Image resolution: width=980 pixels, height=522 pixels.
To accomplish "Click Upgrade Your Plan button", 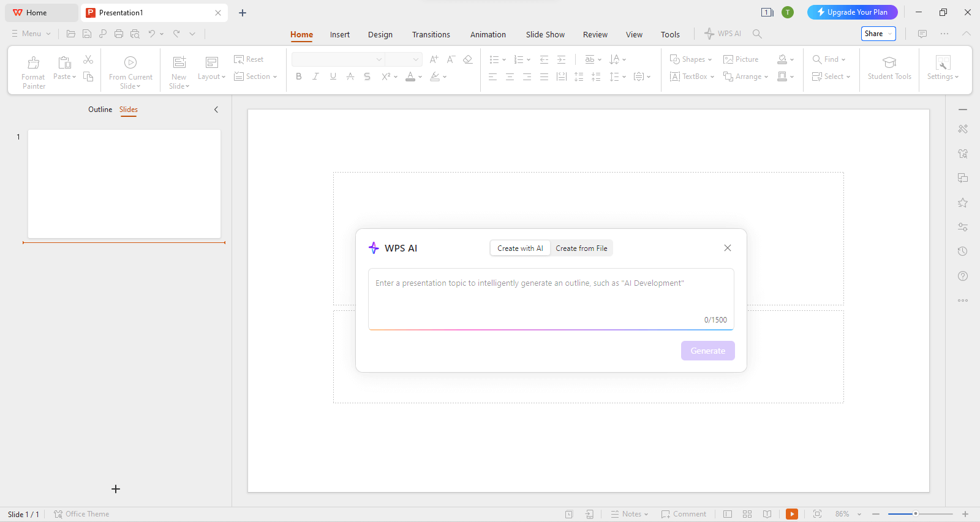I will [x=853, y=12].
